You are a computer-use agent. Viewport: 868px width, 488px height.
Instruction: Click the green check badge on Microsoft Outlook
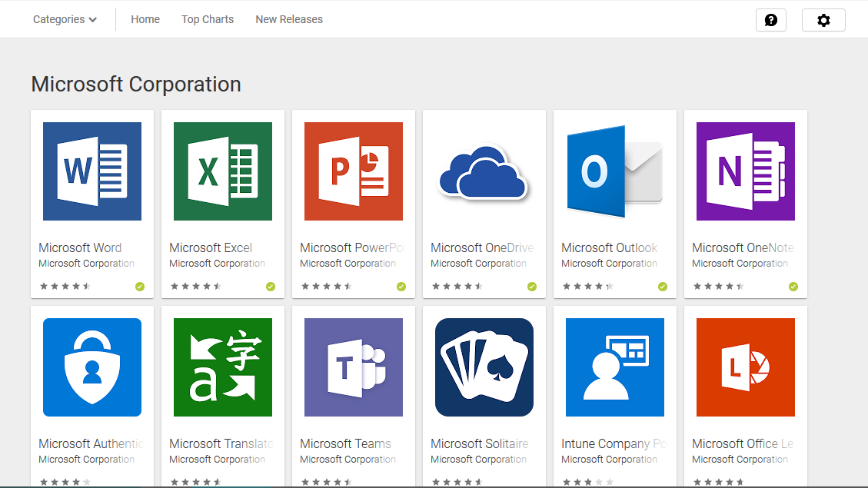pyautogui.click(x=662, y=287)
